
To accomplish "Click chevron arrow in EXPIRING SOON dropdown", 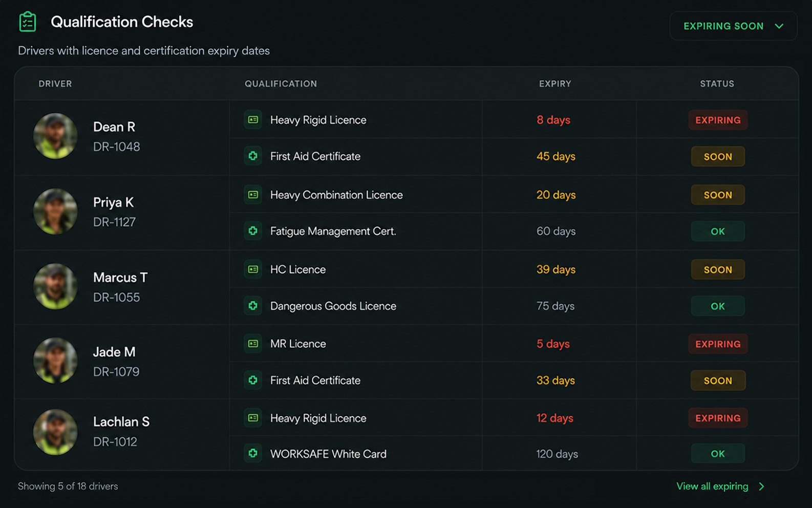I will (x=779, y=26).
